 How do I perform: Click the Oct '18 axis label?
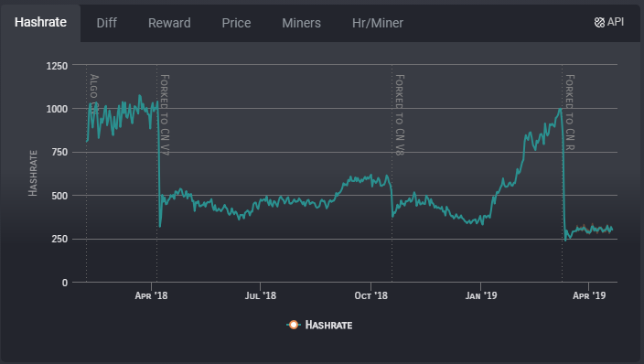pyautogui.click(x=370, y=295)
